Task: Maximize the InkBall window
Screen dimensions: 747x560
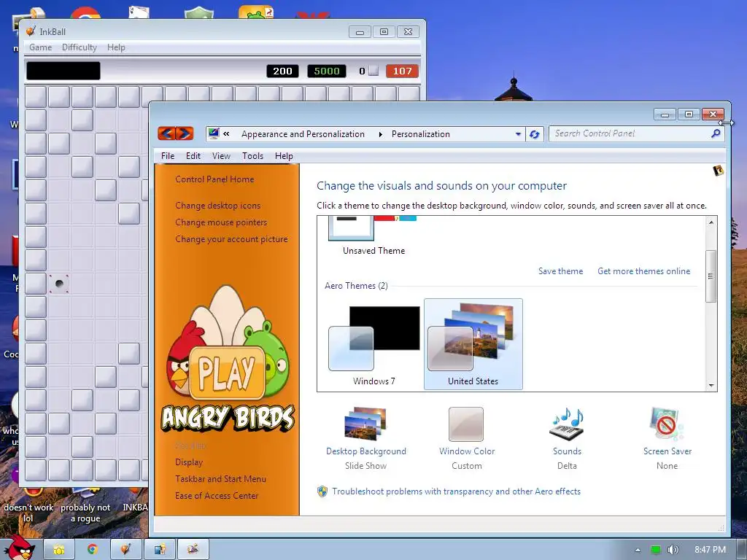Action: click(x=384, y=32)
